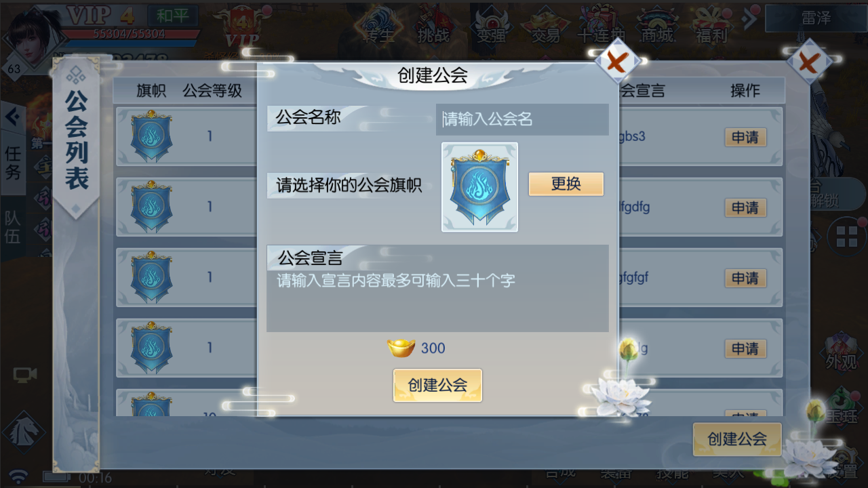
Task: Click the 更换 flag change button
Action: pos(566,184)
